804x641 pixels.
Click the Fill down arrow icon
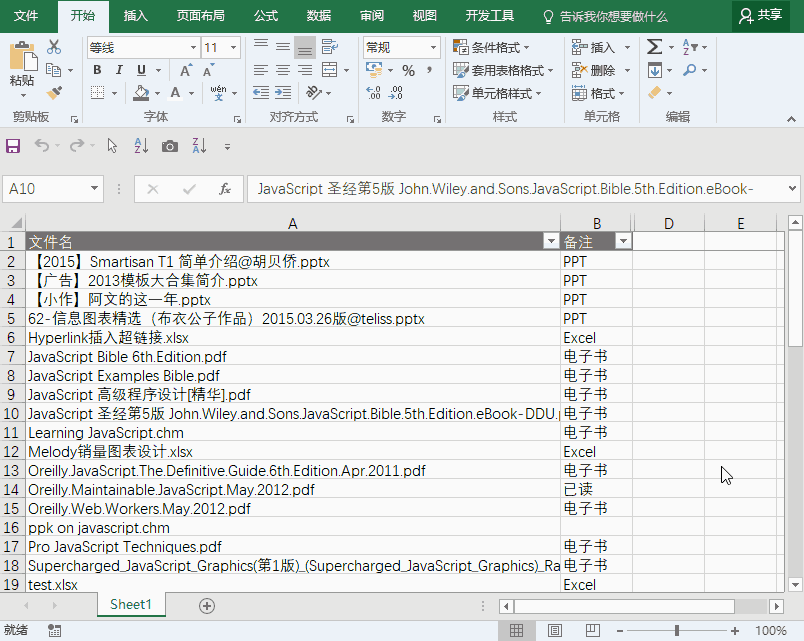(655, 70)
